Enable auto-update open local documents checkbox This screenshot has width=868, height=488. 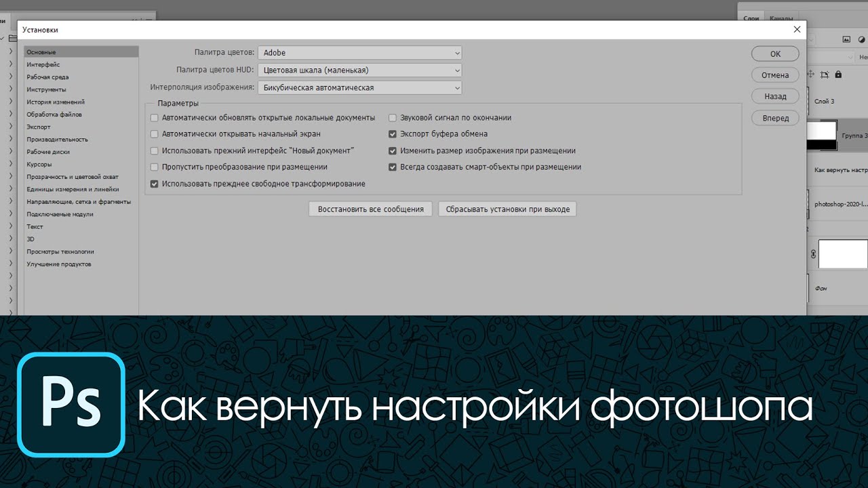pos(155,117)
